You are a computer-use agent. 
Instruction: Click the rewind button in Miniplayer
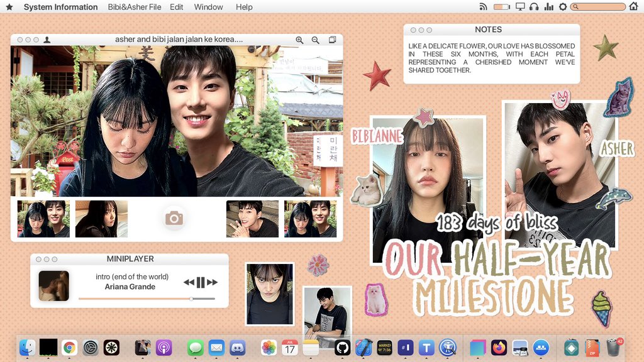pyautogui.click(x=189, y=282)
